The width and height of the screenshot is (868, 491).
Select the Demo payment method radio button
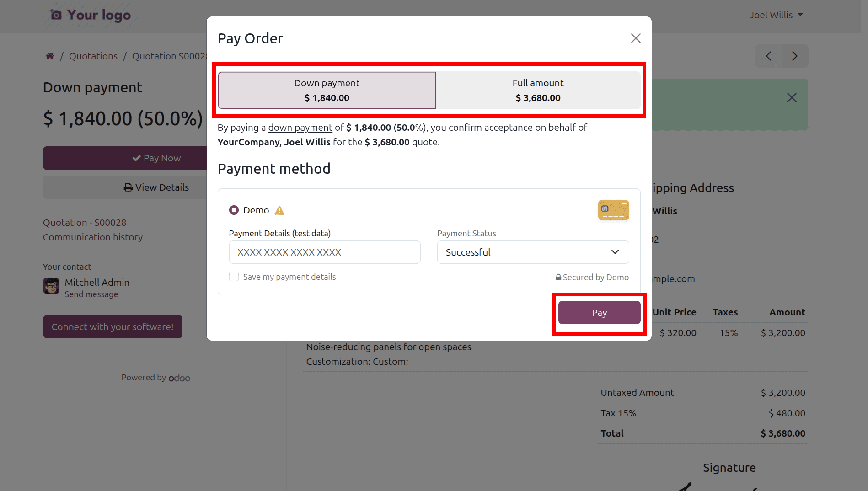pyautogui.click(x=234, y=210)
